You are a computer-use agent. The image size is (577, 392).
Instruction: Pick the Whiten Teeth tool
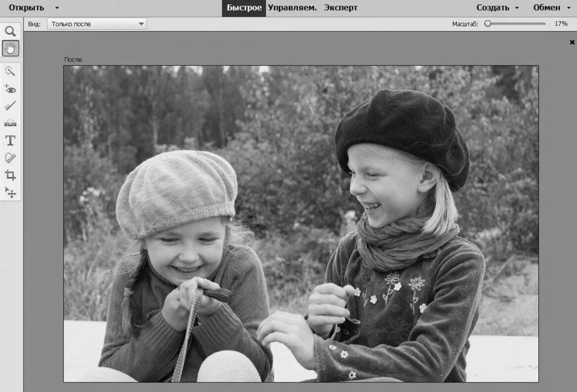click(x=11, y=106)
